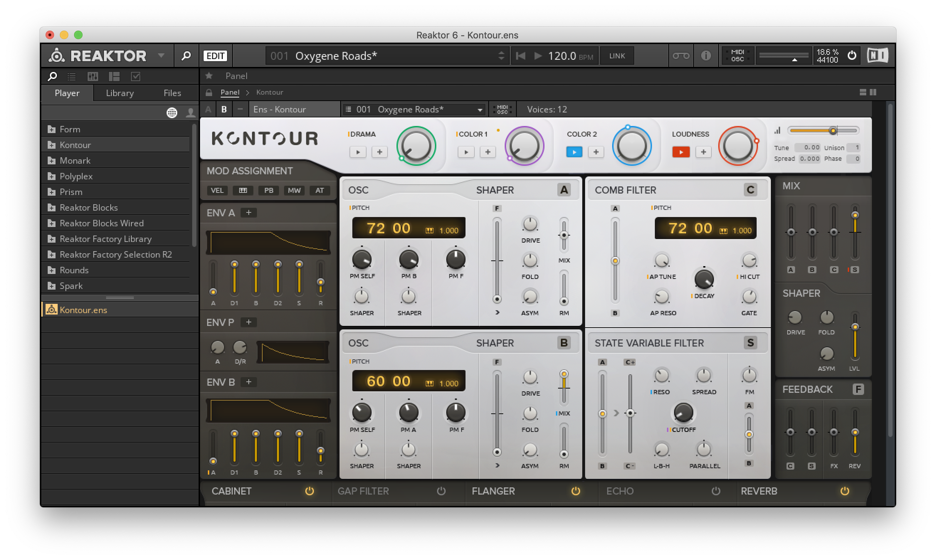Toggle the EDIT mode button
The width and height of the screenshot is (936, 560).
(215, 56)
